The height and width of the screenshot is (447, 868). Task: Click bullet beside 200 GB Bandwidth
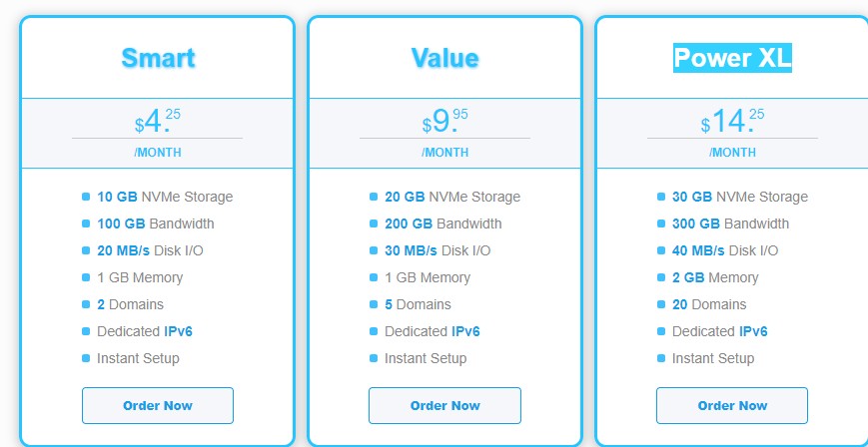click(374, 223)
